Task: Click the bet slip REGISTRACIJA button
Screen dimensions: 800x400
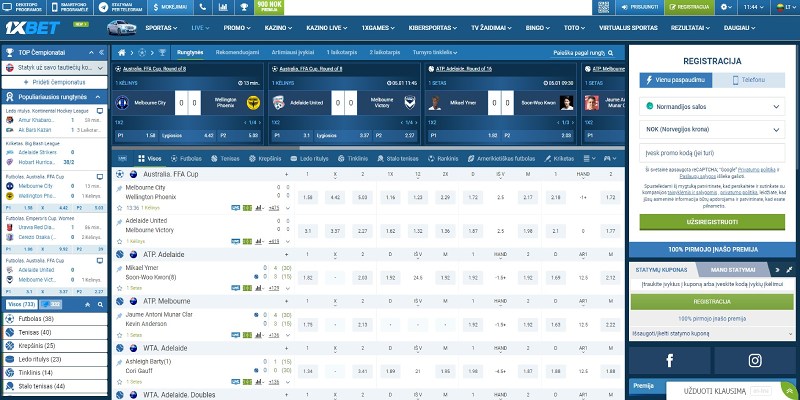Action: pos(712,302)
